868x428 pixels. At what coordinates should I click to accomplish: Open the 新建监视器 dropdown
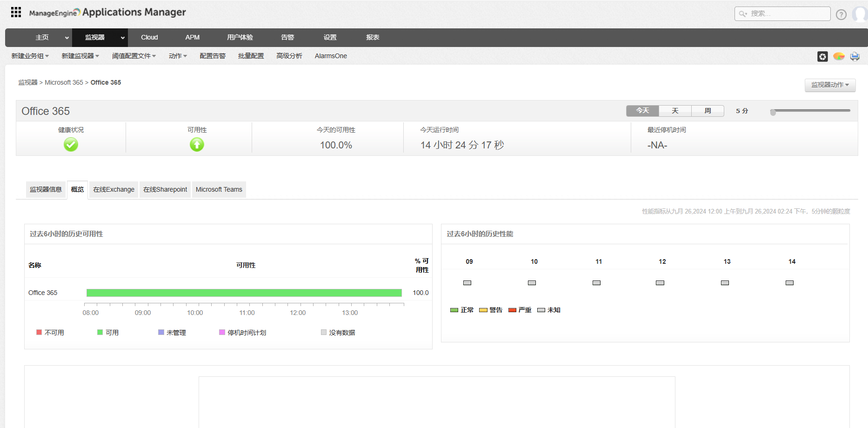80,56
